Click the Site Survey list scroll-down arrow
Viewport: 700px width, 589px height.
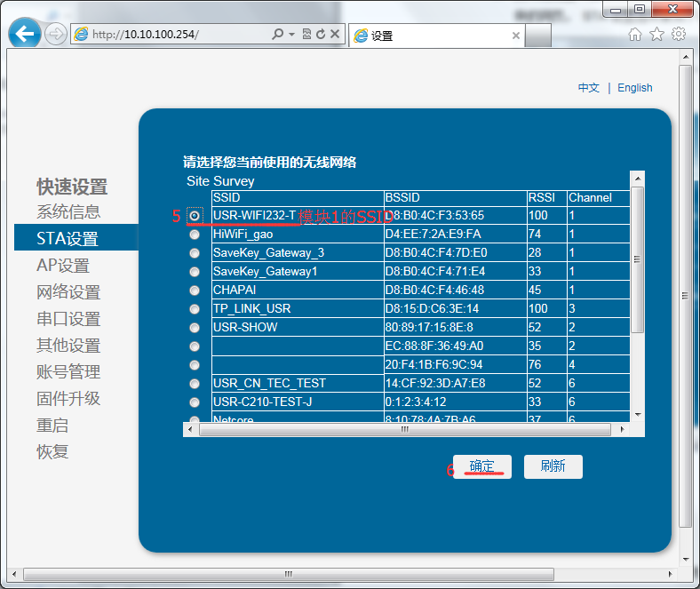coord(636,414)
